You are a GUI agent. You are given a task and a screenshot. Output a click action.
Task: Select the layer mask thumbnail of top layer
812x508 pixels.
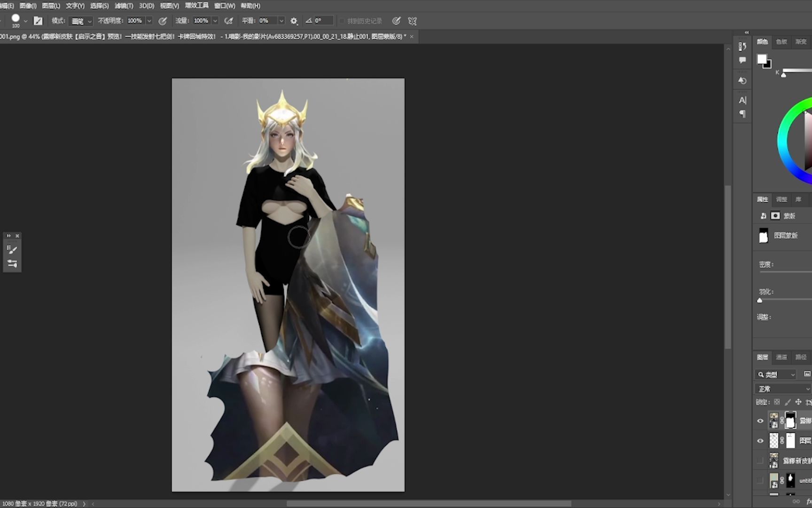click(790, 421)
